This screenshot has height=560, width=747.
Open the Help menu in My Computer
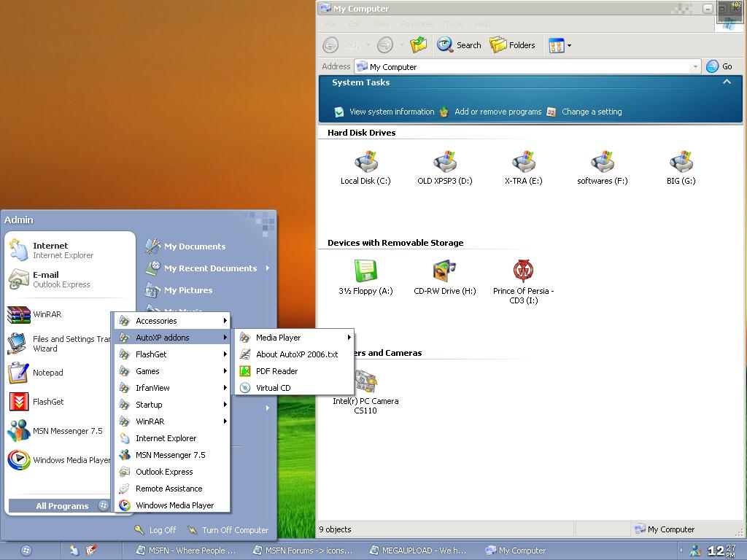(x=482, y=24)
